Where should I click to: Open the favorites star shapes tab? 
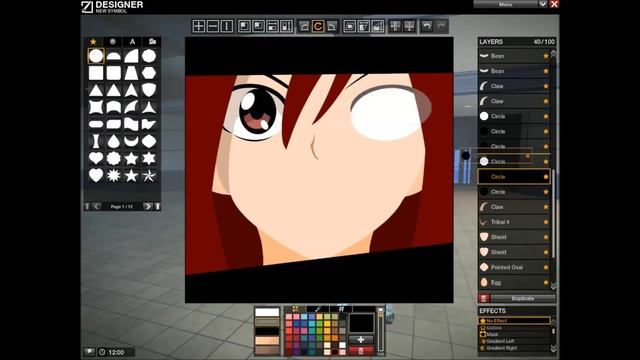(93, 42)
